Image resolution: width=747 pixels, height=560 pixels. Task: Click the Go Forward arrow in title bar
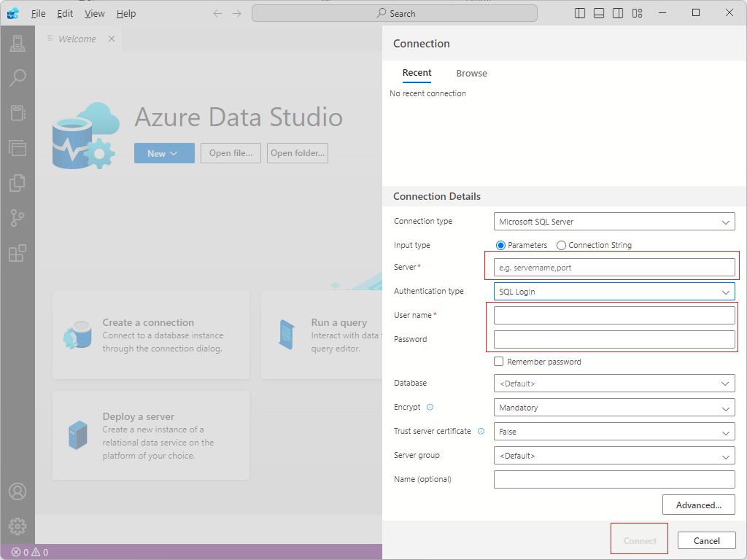click(x=237, y=13)
